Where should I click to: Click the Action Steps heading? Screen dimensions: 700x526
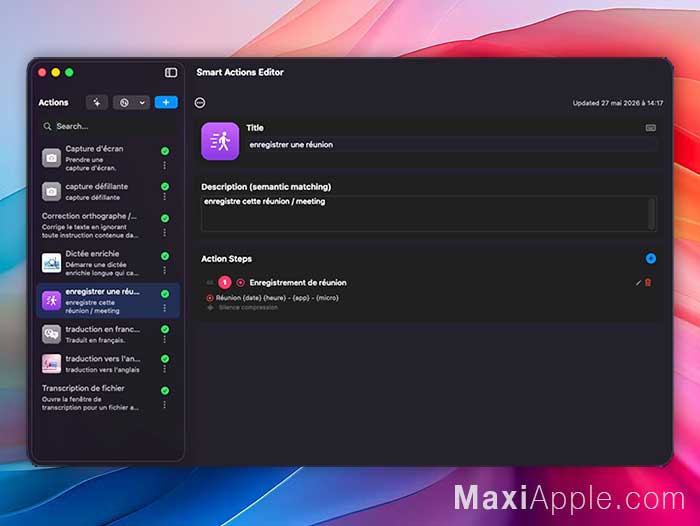226,259
